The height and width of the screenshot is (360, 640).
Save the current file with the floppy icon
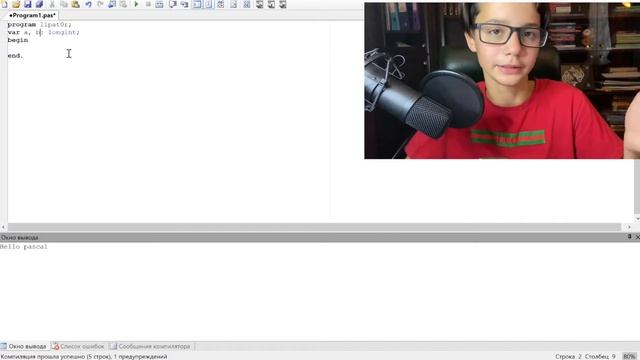(27, 4)
